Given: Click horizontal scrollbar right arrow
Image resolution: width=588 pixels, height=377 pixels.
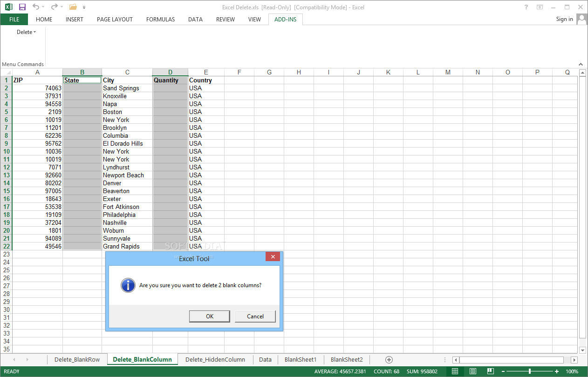Looking at the screenshot, I should (574, 360).
